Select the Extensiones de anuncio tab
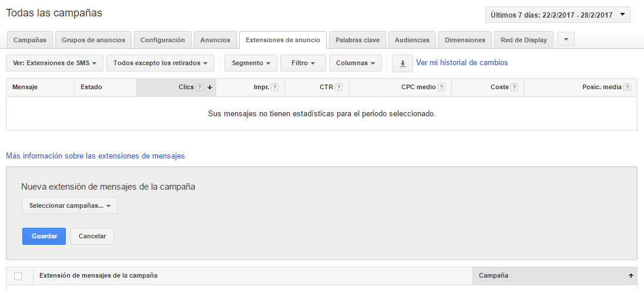This screenshot has height=290, width=644. coord(283,40)
